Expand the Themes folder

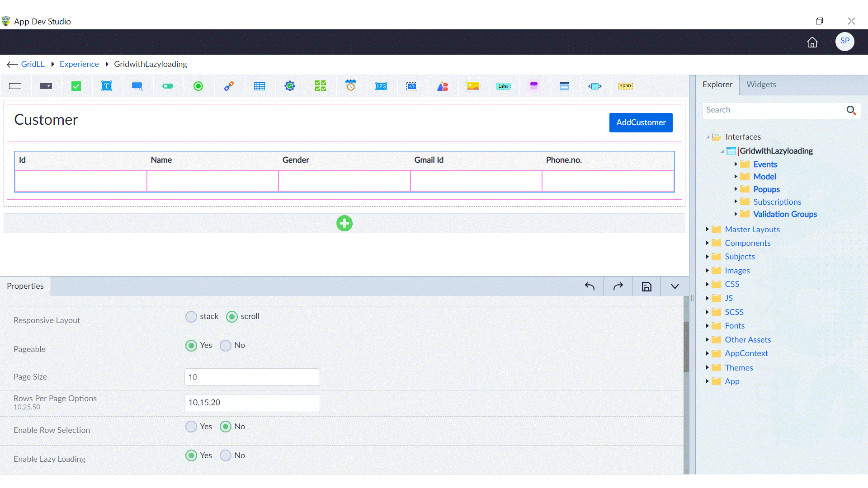click(707, 367)
